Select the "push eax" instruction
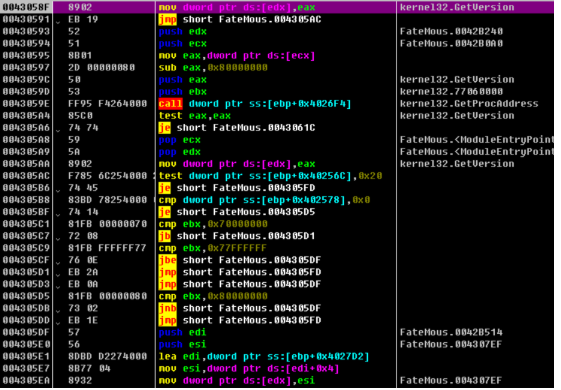561x390 pixels. tap(182, 80)
